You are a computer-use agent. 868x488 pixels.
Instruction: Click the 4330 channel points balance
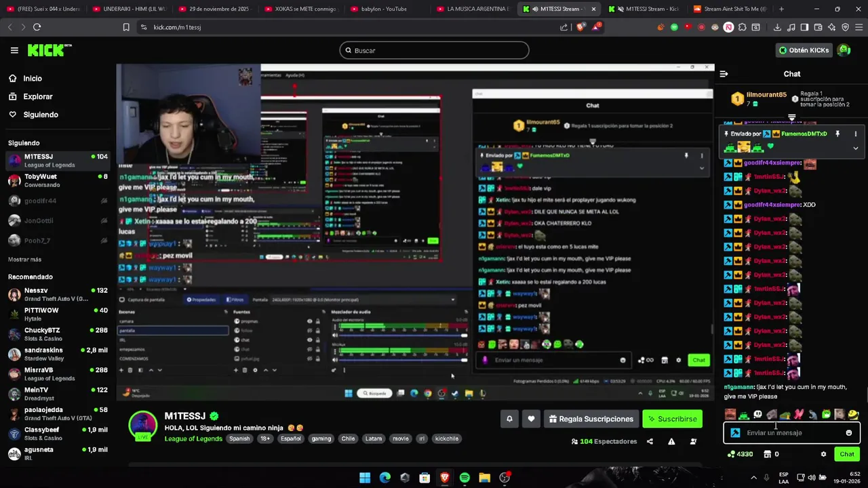point(740,454)
